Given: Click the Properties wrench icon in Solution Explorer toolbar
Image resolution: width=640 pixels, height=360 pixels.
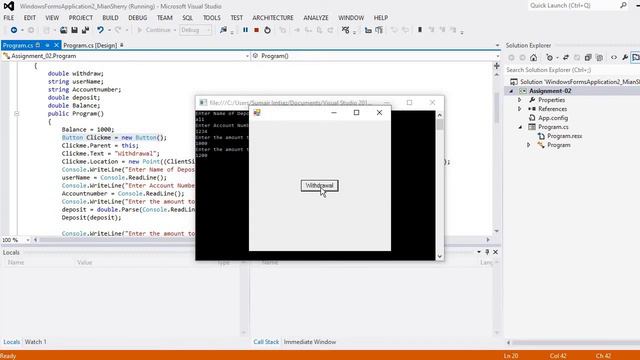Looking at the screenshot, I should pos(625,58).
